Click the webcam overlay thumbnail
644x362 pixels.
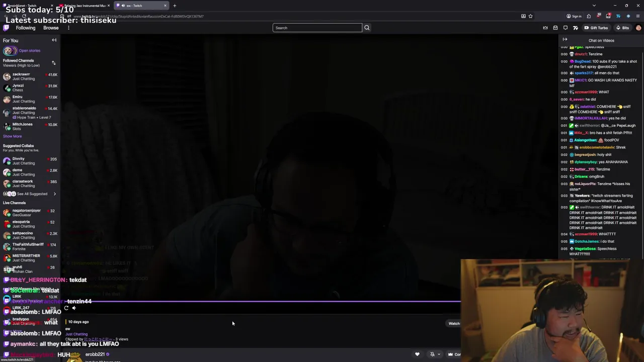pos(552,310)
